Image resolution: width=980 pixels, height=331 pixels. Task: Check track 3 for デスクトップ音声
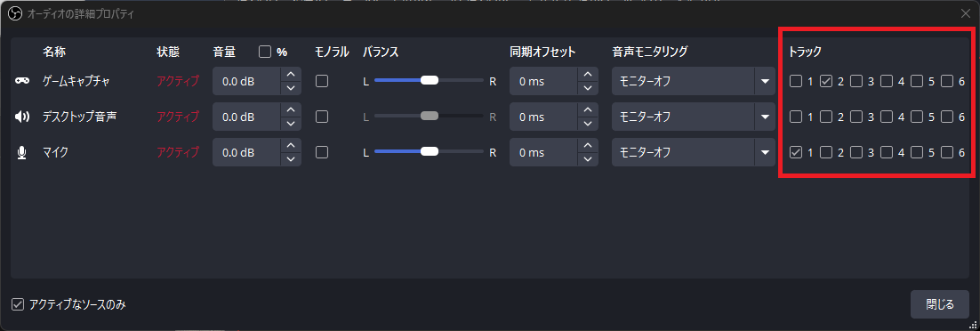(857, 117)
